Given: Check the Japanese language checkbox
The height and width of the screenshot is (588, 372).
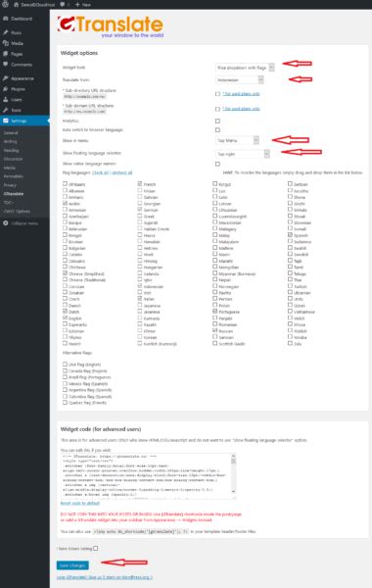Looking at the screenshot, I should click(x=140, y=306).
